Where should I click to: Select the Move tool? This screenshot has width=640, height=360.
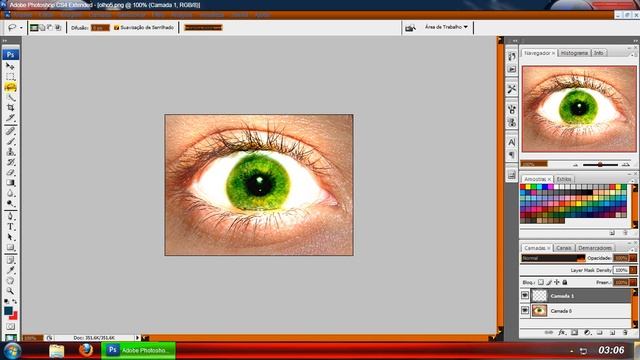(10, 66)
